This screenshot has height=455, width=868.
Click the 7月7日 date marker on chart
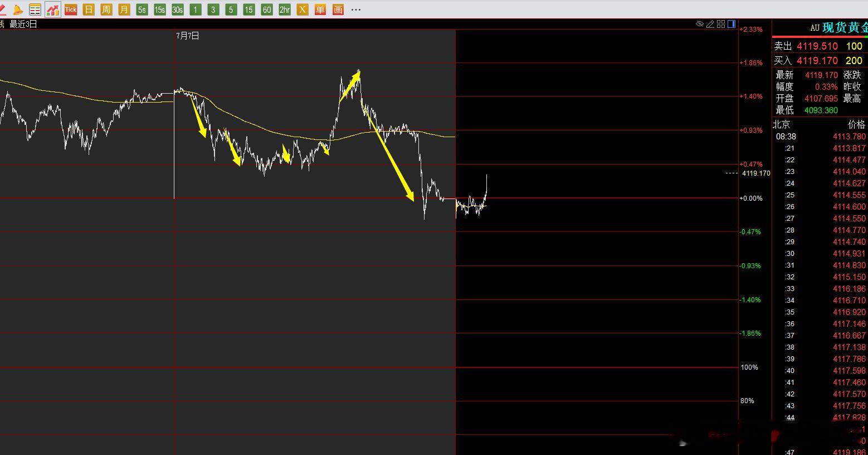click(188, 36)
